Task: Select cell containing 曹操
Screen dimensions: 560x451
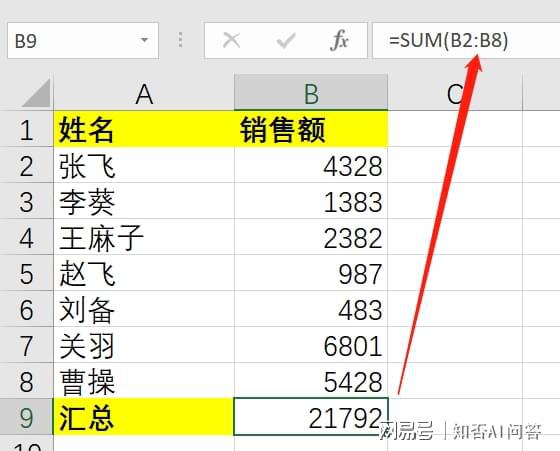Action: [144, 381]
